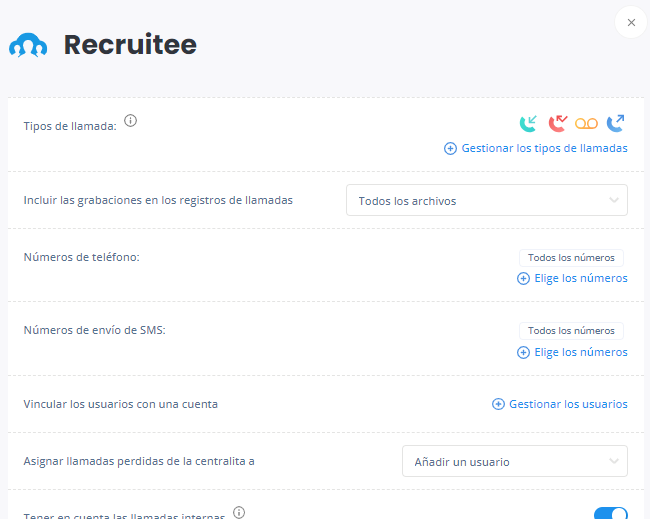This screenshot has width=650, height=519.
Task: Click the Recruitee title text
Action: tap(130, 45)
